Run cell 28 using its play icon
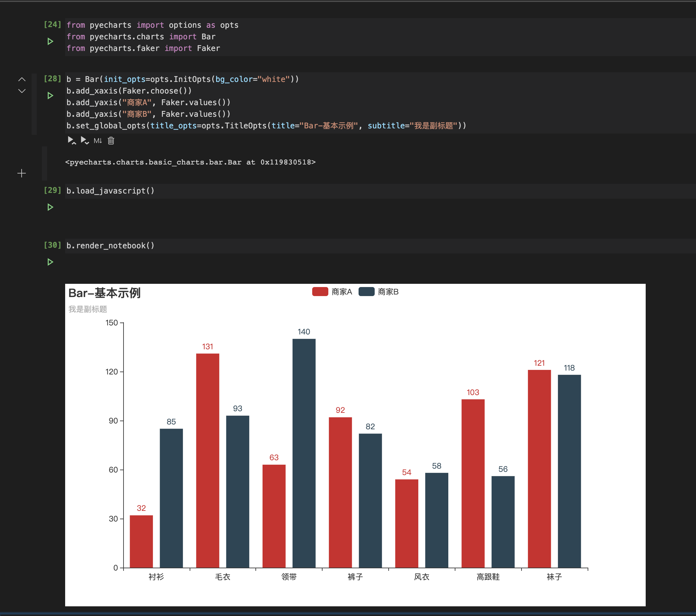Image resolution: width=696 pixels, height=616 pixels. coord(51,96)
